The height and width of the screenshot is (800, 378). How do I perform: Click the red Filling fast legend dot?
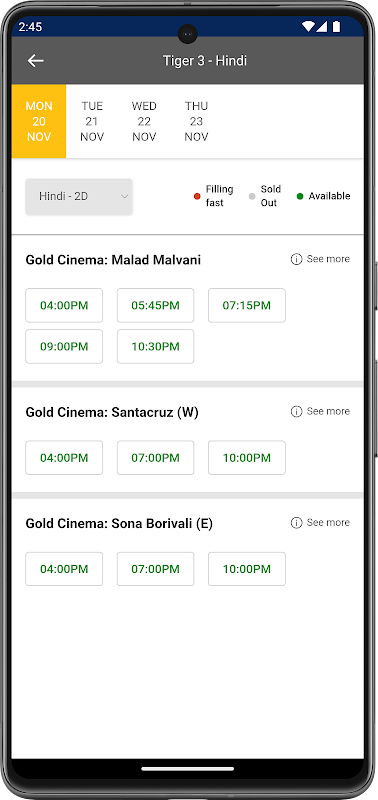click(x=197, y=196)
